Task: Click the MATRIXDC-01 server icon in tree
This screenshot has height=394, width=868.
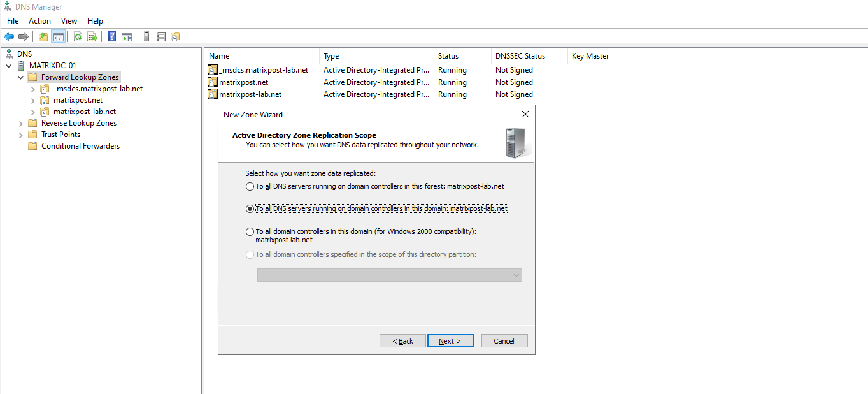Action: coord(21,66)
